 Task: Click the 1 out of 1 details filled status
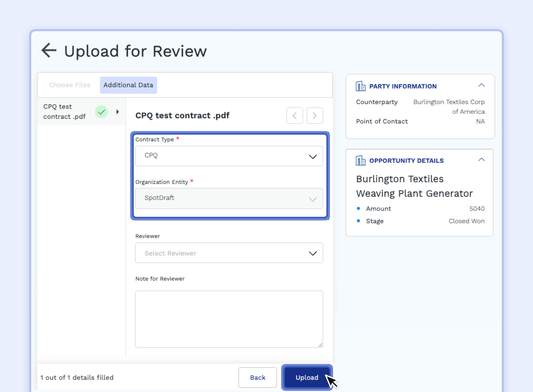coord(77,377)
